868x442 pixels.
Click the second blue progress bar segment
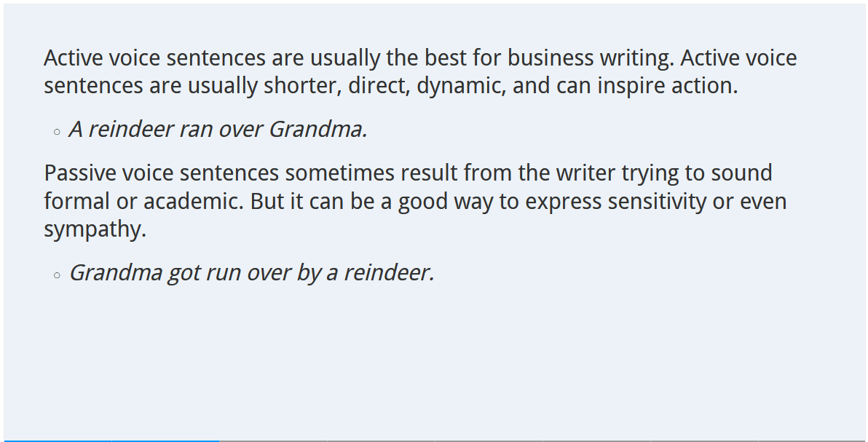(165, 440)
